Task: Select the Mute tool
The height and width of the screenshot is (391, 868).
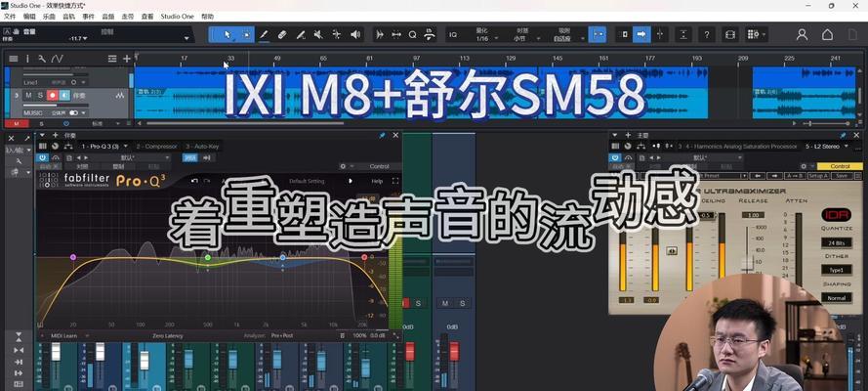Action: (318, 34)
